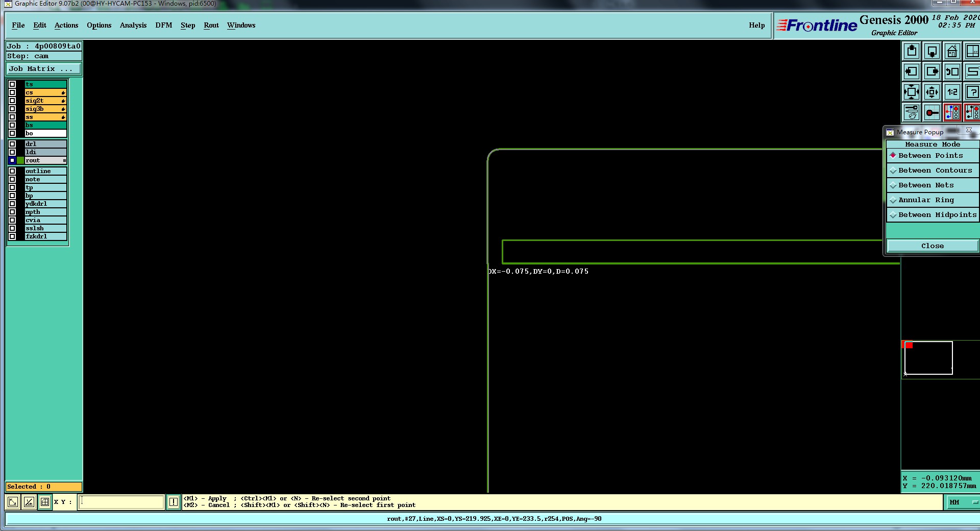Click the zoom in converging arrows icon
This screenshot has width=980, height=531.
click(x=912, y=92)
